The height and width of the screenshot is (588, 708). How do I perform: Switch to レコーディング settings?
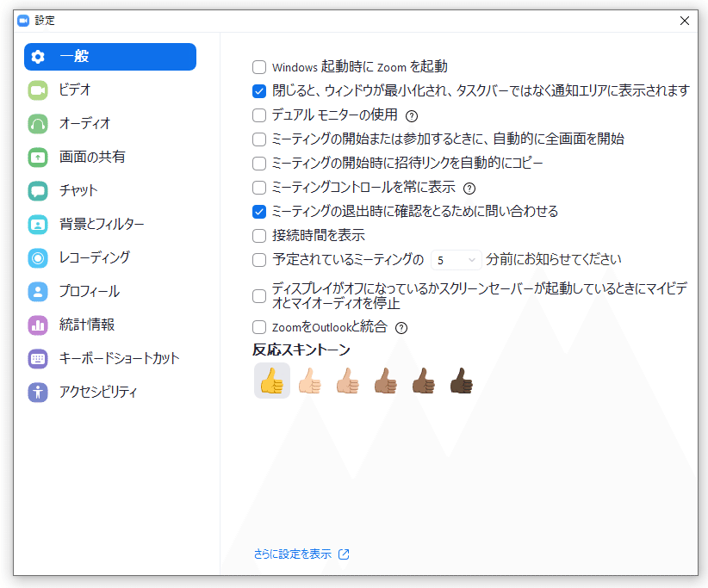coord(110,258)
